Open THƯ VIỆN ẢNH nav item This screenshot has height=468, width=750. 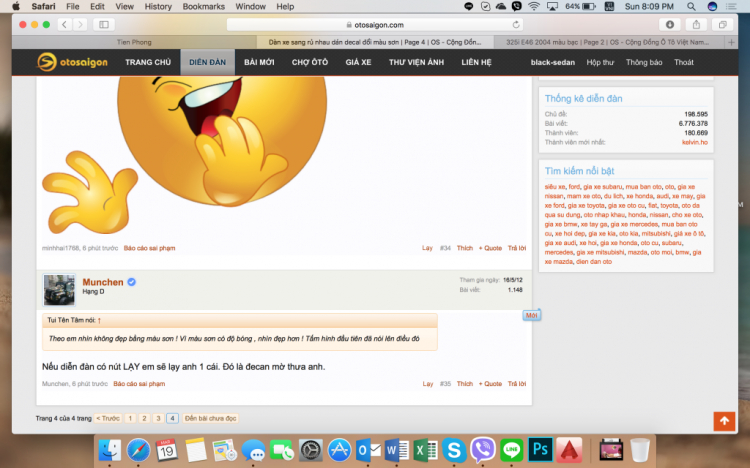416,62
